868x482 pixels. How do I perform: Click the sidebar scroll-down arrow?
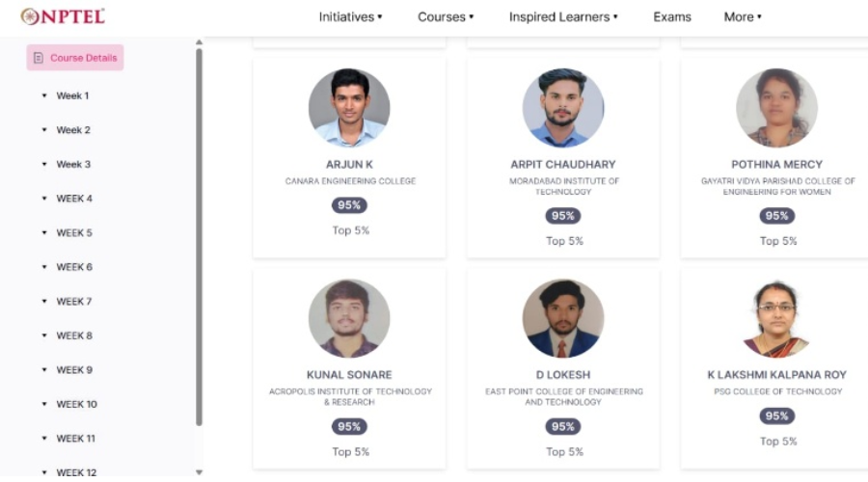(x=200, y=472)
